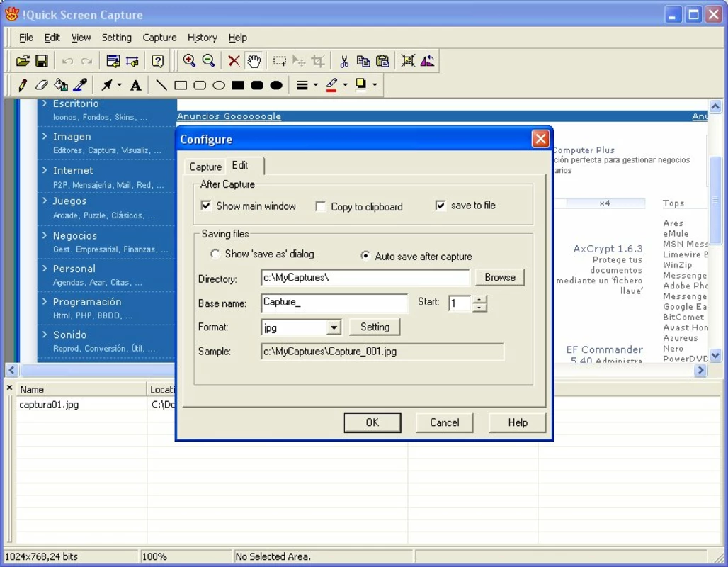The image size is (728, 567).
Task: Click the Cut scissors icon
Action: (344, 61)
